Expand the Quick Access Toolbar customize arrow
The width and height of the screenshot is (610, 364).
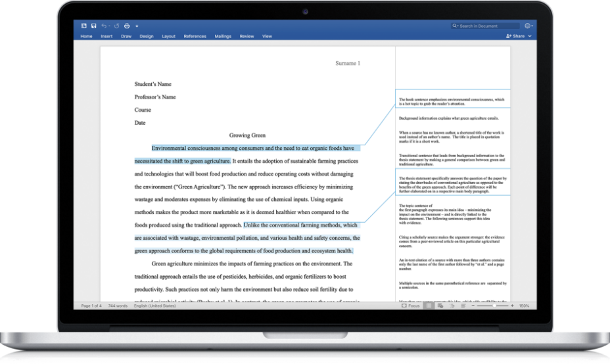click(137, 26)
